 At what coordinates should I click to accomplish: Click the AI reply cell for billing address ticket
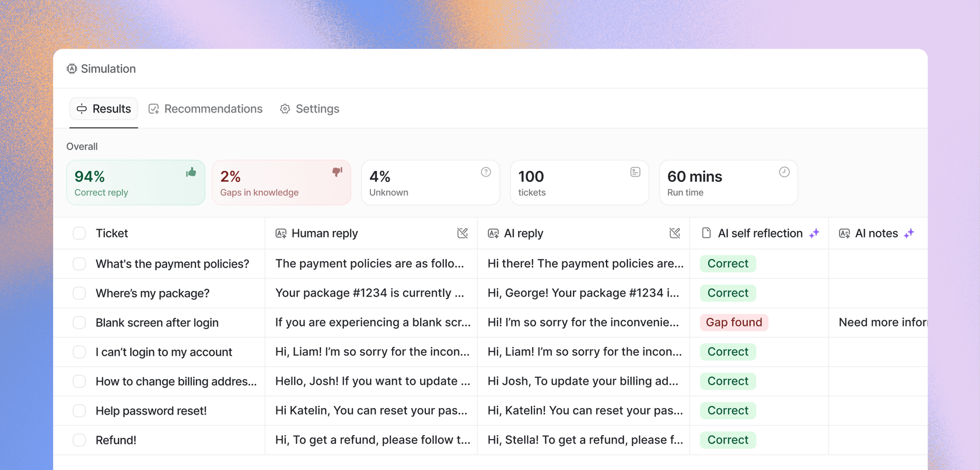pos(583,381)
